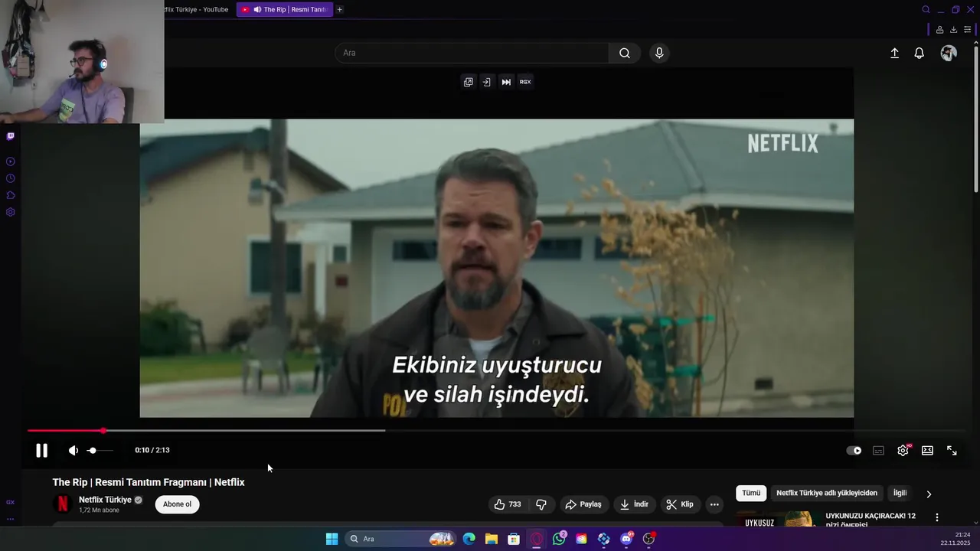Viewport: 980px width, 551px height.
Task: Click the video enter/import arrow icon
Action: (486, 82)
